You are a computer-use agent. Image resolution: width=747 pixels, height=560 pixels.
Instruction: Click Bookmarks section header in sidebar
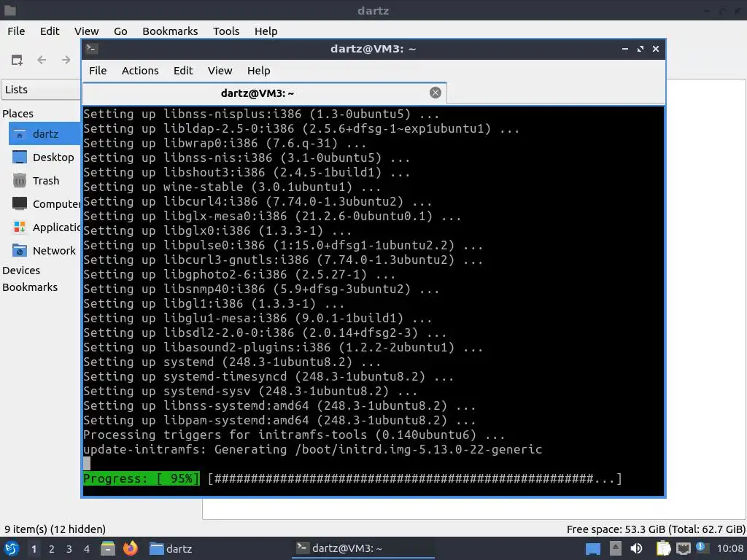click(30, 287)
